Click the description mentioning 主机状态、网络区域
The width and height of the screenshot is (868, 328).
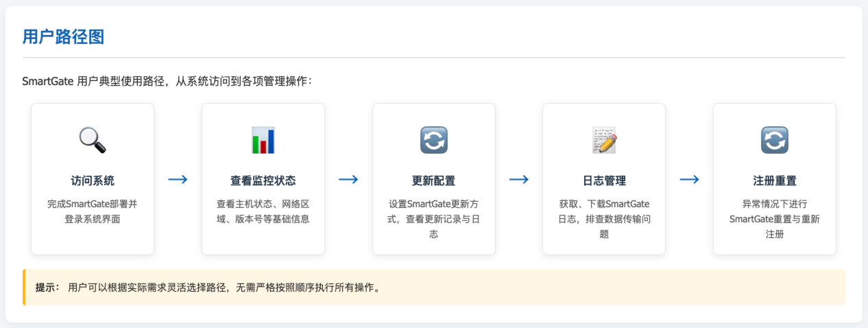coord(263,211)
